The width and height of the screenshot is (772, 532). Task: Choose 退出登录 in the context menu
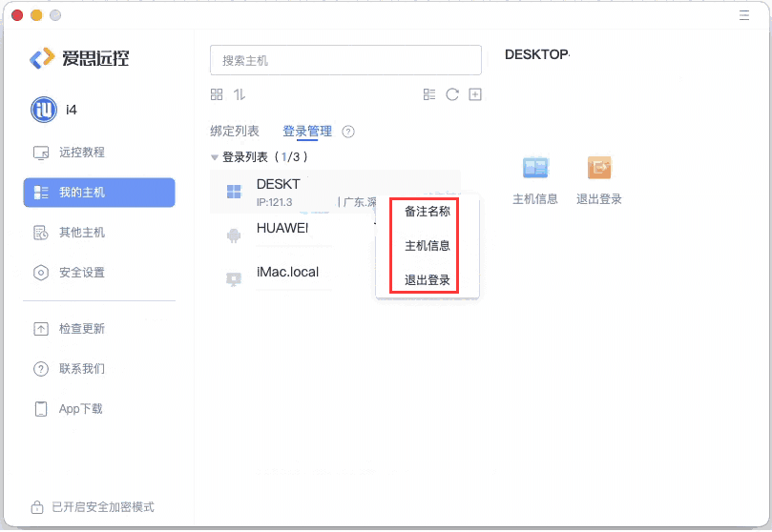click(x=428, y=279)
